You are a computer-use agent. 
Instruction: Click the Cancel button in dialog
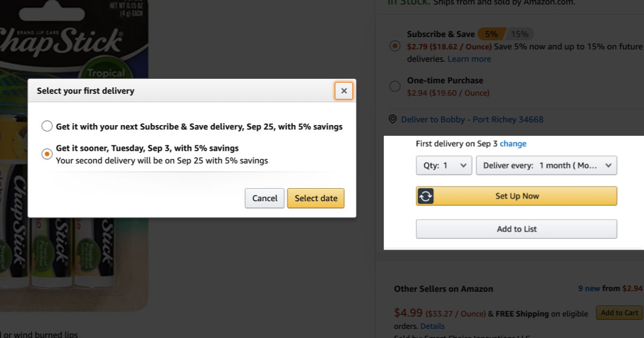pyautogui.click(x=265, y=198)
